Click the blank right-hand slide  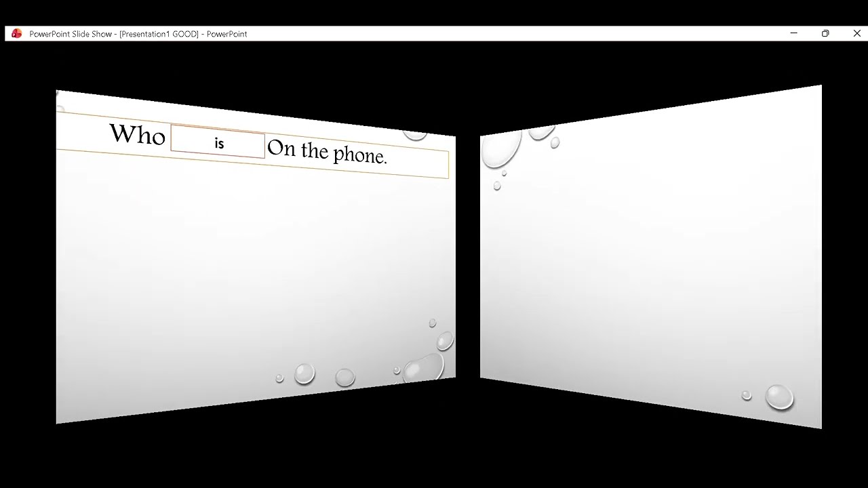pos(651,258)
